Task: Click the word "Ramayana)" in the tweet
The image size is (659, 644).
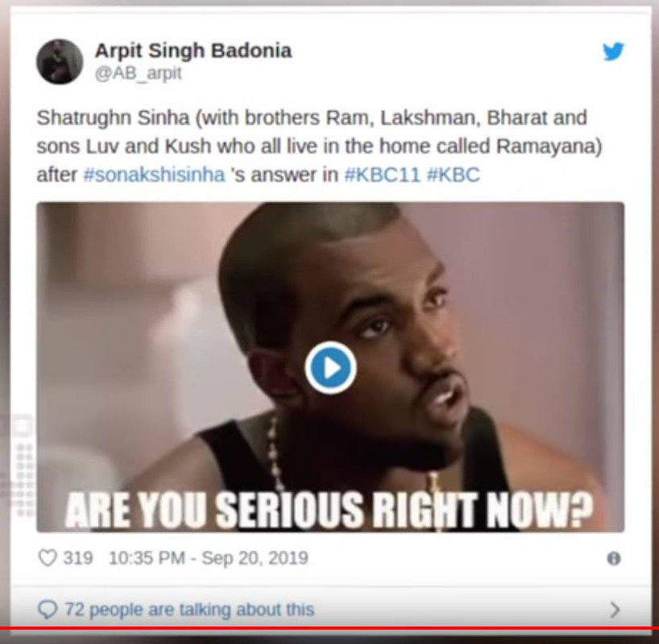Action: tap(549, 147)
